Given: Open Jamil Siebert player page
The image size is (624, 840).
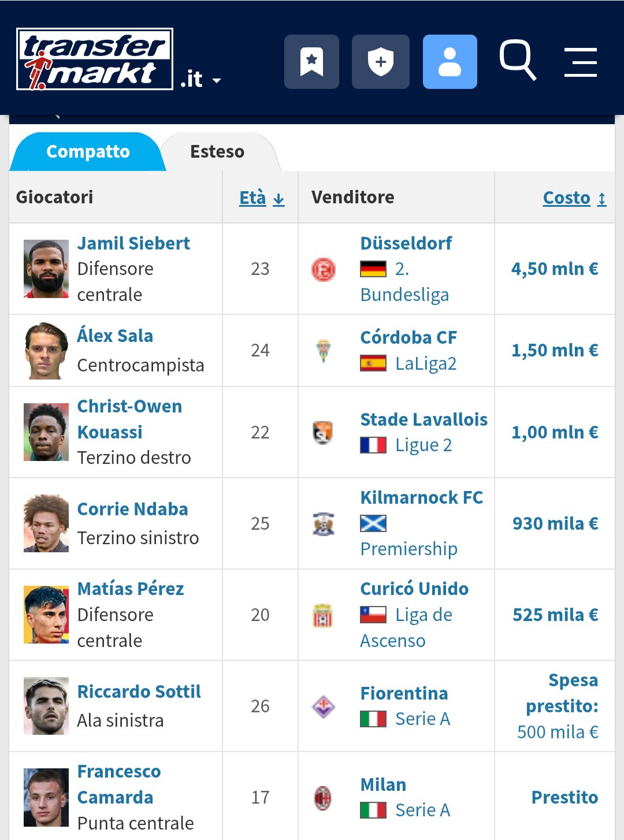Looking at the screenshot, I should 133,243.
